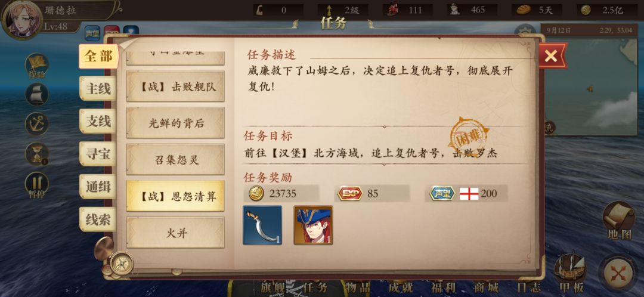Choose the 火并 quest entry

[175, 233]
